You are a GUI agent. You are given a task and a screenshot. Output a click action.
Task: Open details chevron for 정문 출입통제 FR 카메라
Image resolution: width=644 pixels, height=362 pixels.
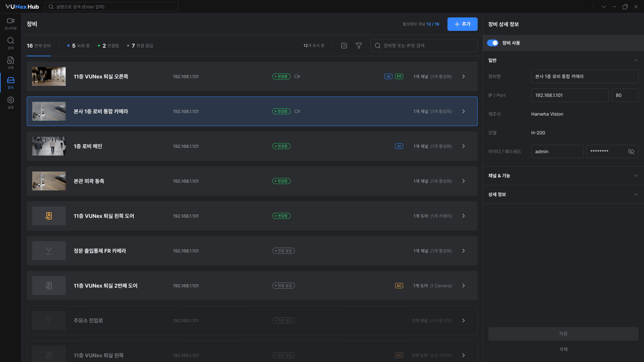464,251
